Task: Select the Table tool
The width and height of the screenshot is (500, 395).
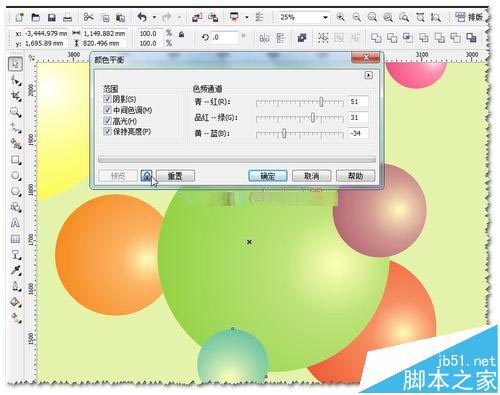Action: (15, 239)
